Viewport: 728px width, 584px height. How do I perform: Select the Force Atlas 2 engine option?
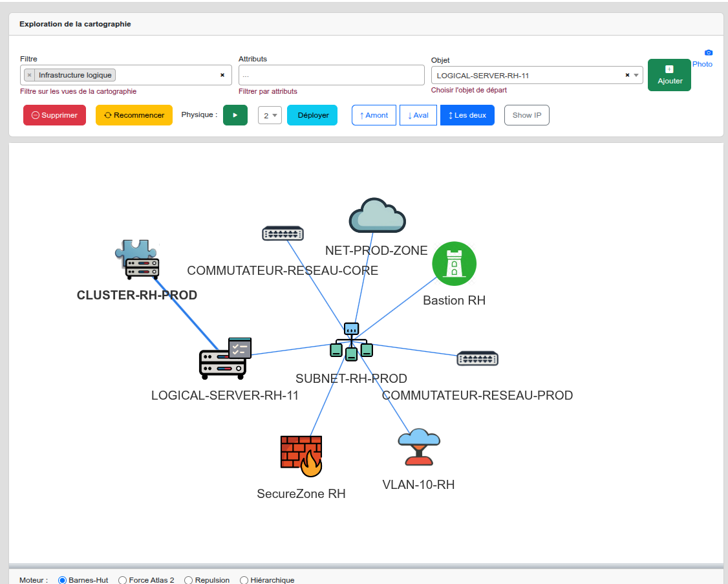click(x=123, y=580)
